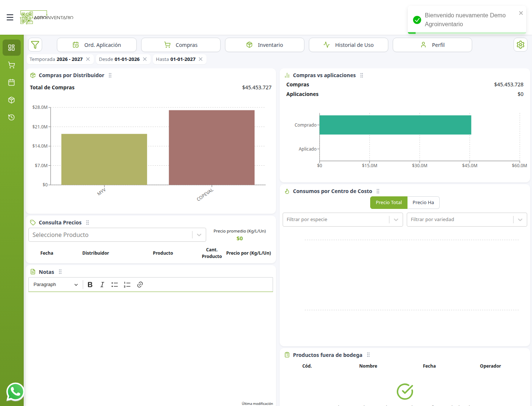
Task: Open the Paragraph style dropdown
Action: coord(55,285)
